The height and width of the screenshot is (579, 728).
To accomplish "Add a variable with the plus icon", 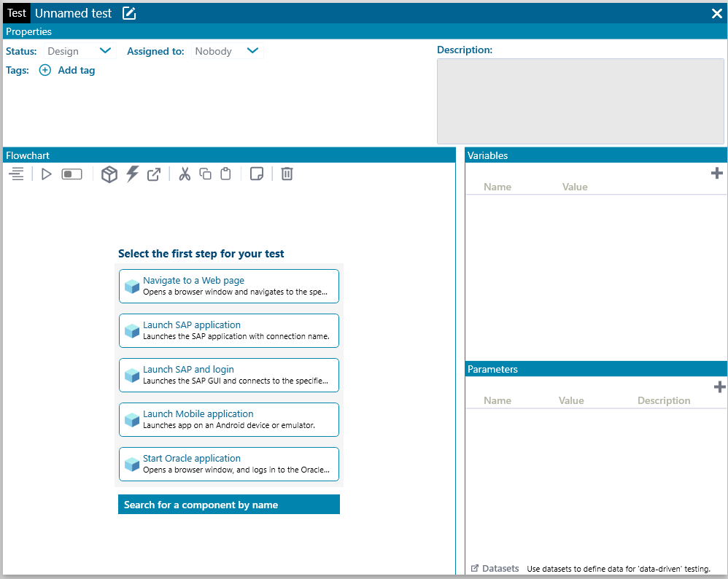I will click(x=717, y=173).
